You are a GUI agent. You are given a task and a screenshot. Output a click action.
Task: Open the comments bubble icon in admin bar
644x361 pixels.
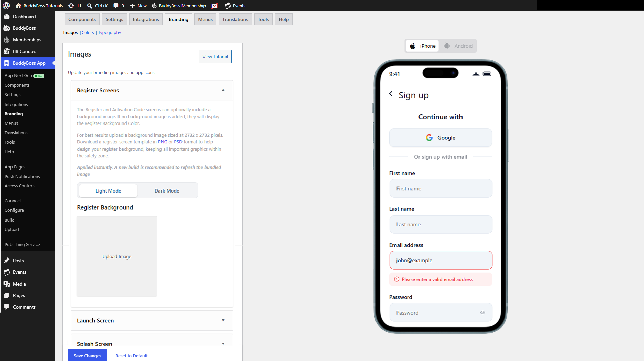click(116, 6)
